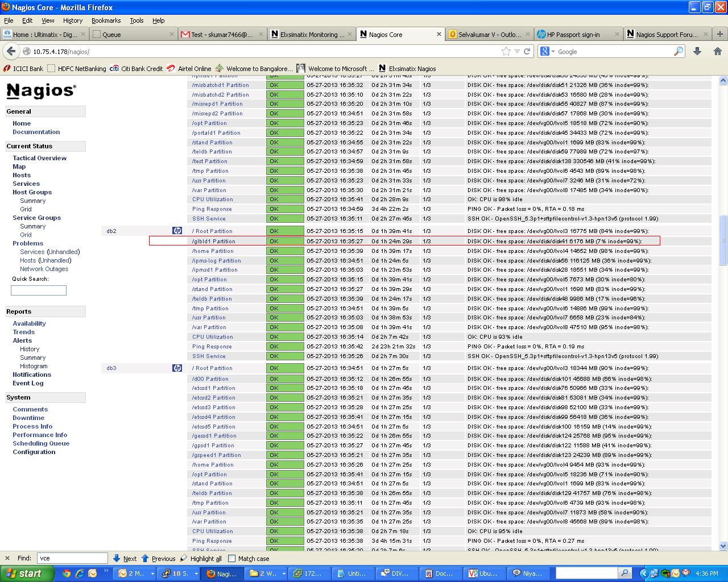Click the search magnifier in Google box
This screenshot has height=582, width=728.
click(678, 51)
